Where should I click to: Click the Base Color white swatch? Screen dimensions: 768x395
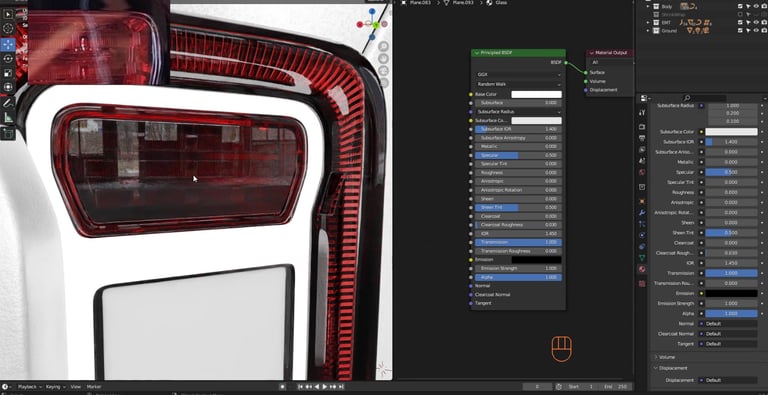(x=536, y=94)
